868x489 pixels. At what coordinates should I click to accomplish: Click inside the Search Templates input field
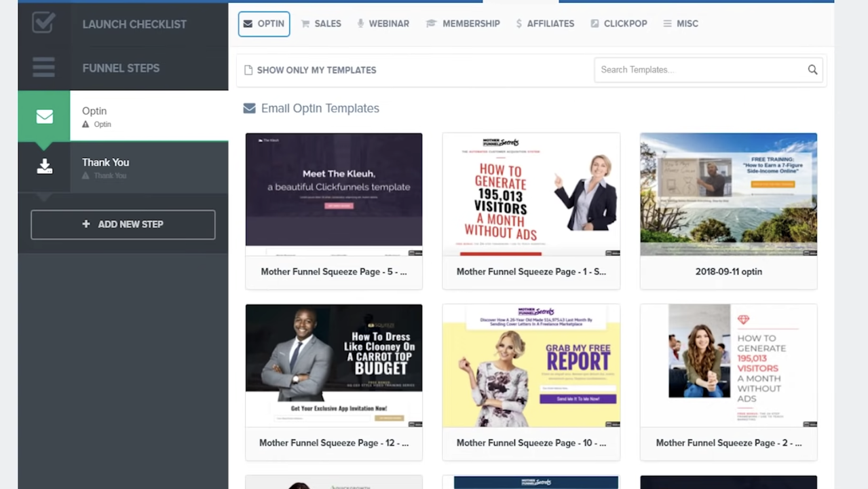(692, 69)
